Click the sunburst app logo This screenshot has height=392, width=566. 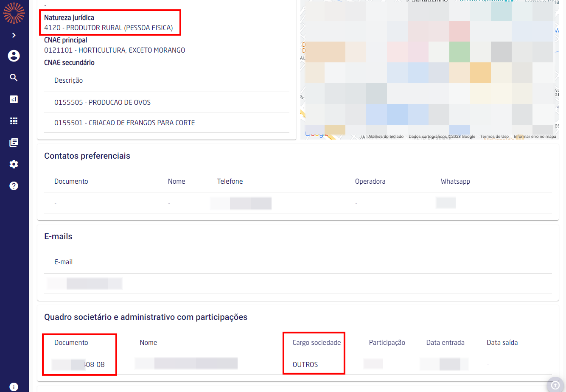click(x=14, y=13)
